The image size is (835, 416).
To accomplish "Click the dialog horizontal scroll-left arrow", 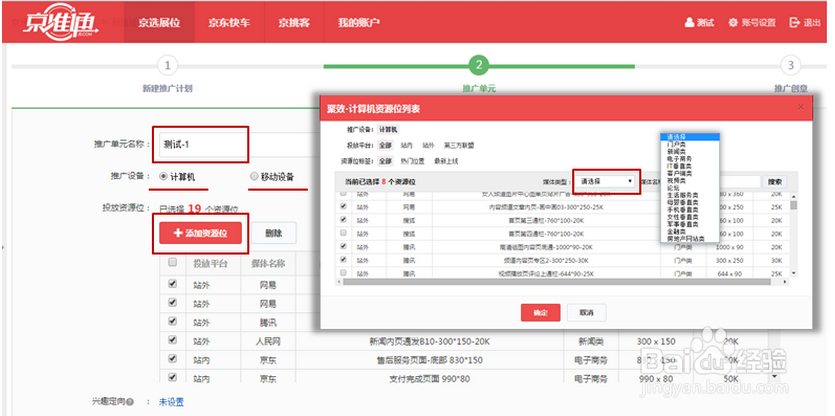I will (x=338, y=281).
